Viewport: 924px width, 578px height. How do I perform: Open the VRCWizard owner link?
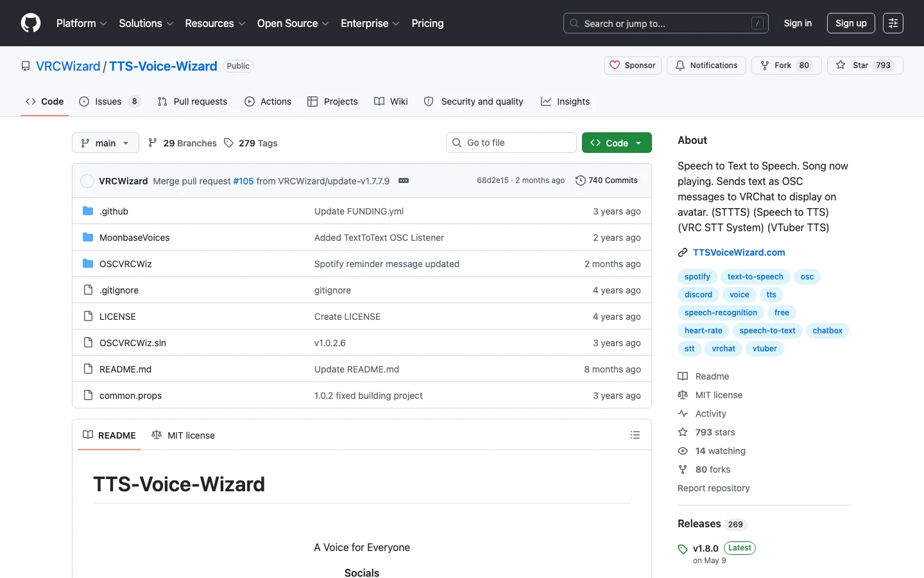coord(68,66)
